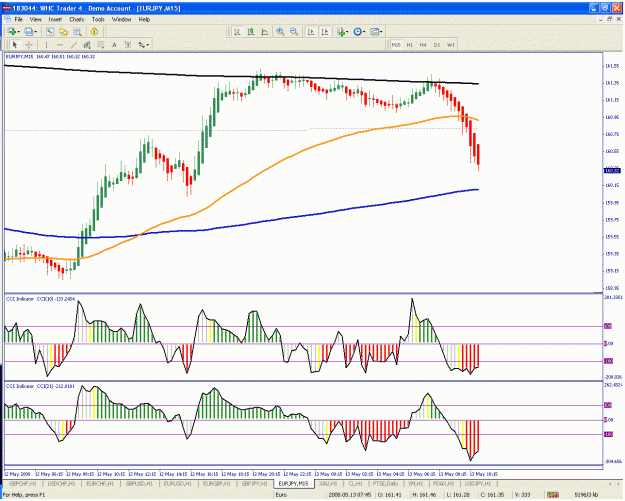Open the View menu
This screenshot has width=625, height=501.
pyautogui.click(x=35, y=19)
